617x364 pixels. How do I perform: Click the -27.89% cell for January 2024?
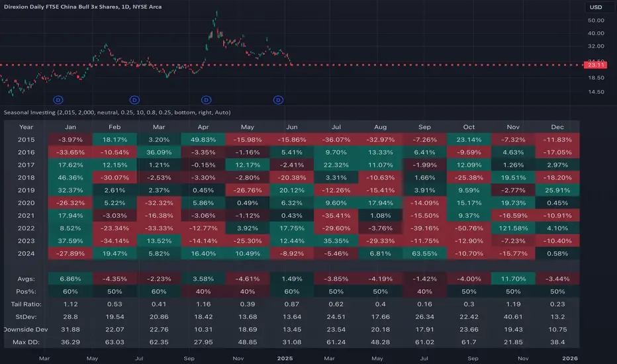pos(70,253)
